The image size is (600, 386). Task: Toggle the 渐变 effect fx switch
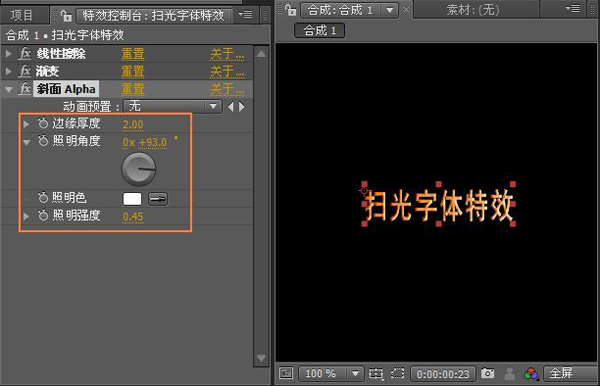[25, 71]
